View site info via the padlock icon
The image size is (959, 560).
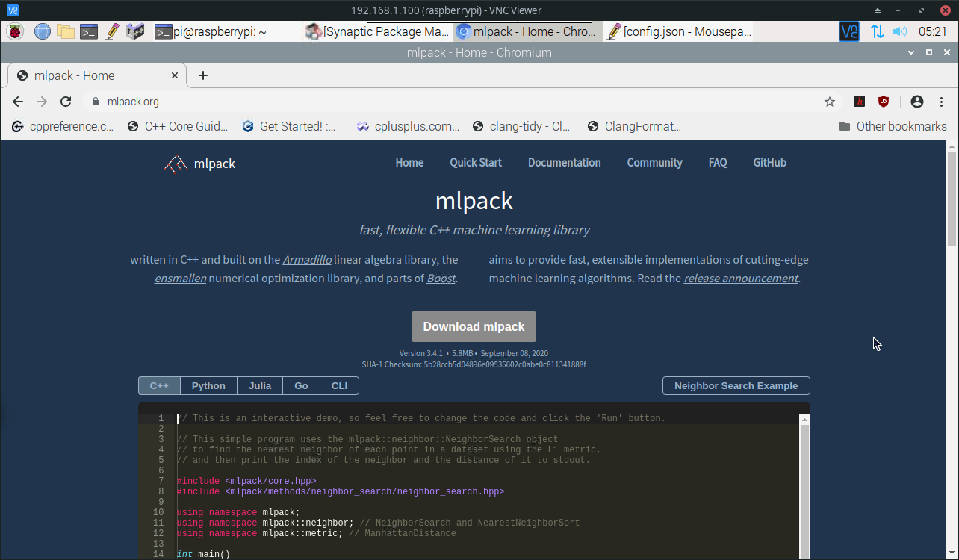click(x=95, y=102)
